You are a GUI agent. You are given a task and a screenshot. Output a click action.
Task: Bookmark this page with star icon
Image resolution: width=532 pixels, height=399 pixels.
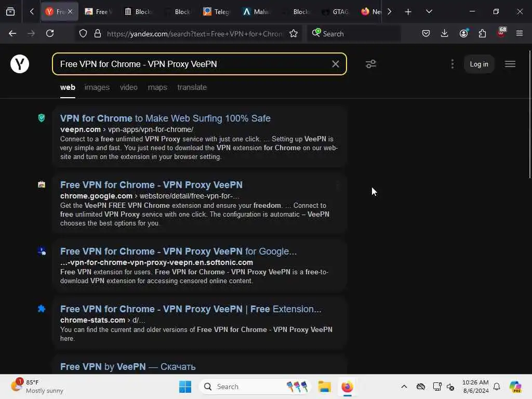pyautogui.click(x=294, y=34)
